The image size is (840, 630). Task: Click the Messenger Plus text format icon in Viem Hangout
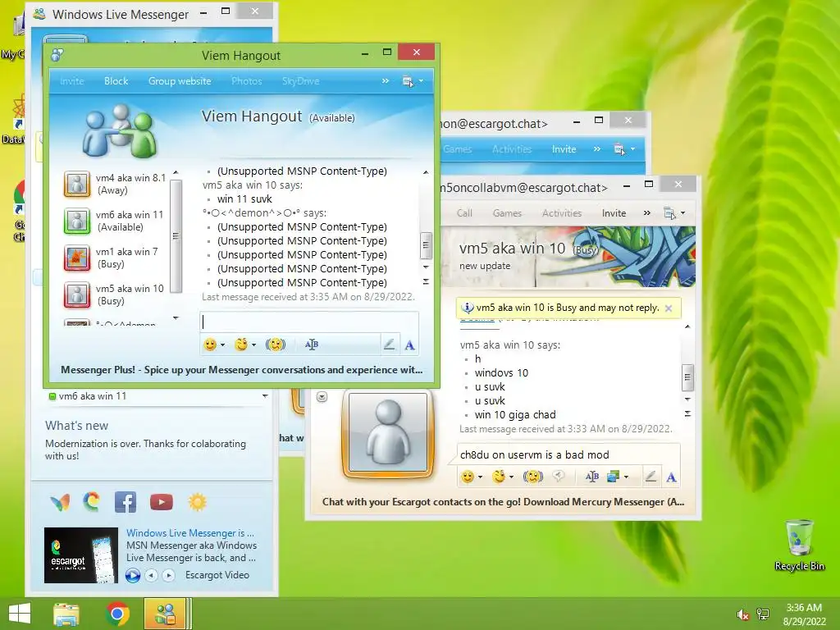(311, 345)
